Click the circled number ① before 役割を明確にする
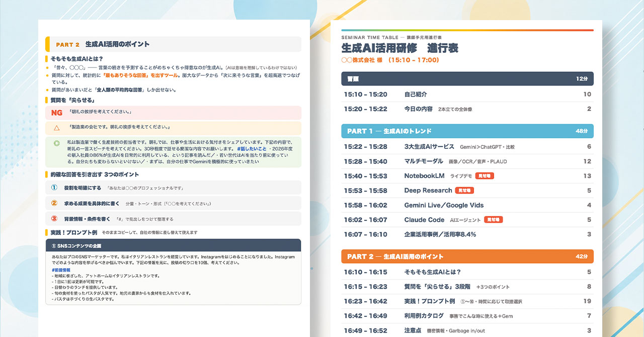 pos(54,188)
